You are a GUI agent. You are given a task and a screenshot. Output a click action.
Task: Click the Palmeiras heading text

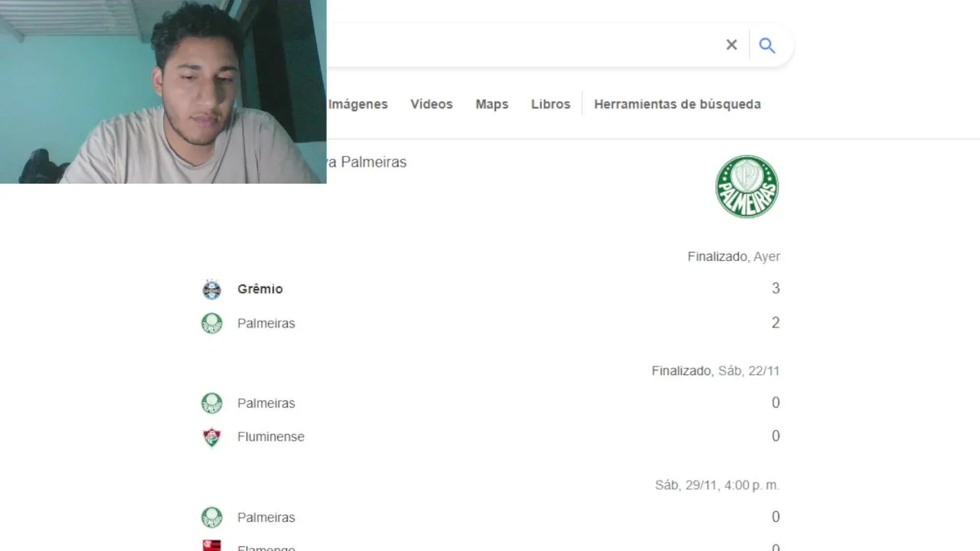[367, 162]
